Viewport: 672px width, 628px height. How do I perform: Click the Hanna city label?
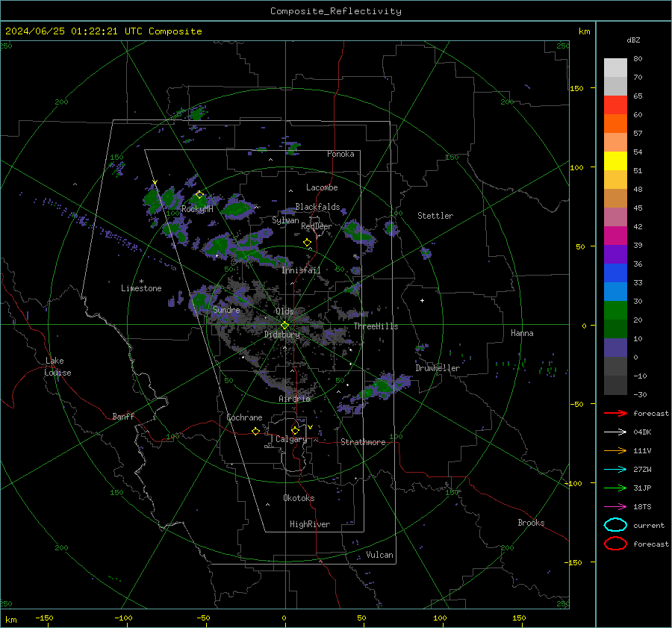coord(522,333)
